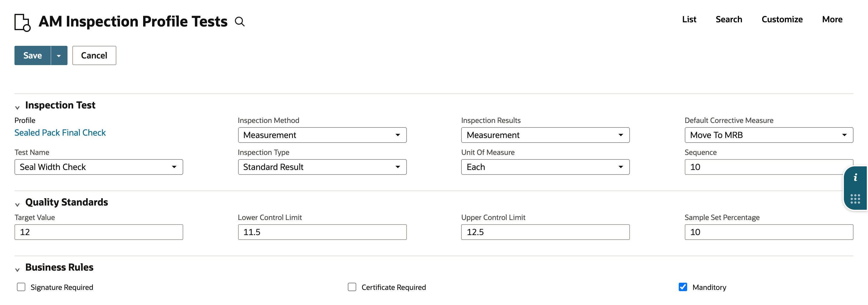868x305 pixels.
Task: Open the Inspection Method dropdown
Action: click(322, 135)
